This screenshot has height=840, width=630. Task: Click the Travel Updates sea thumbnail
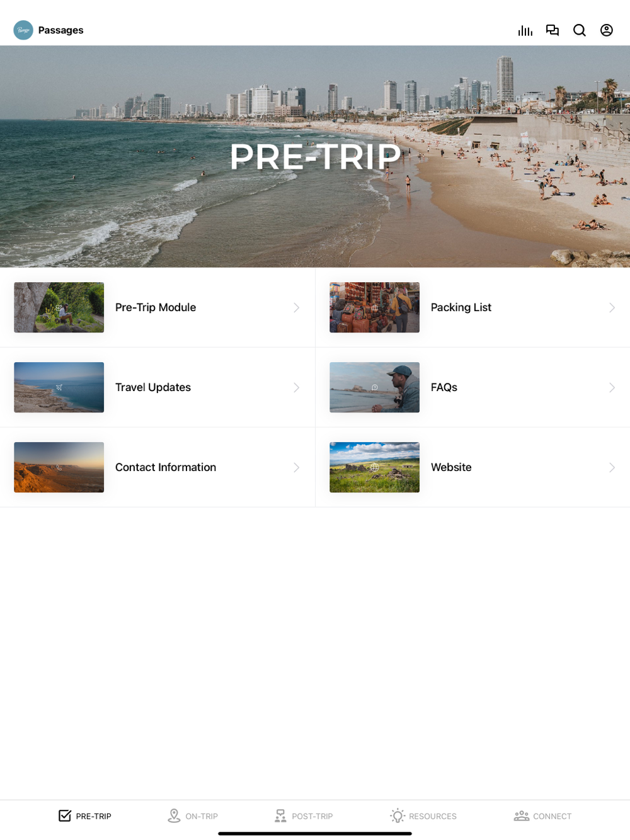click(x=59, y=387)
